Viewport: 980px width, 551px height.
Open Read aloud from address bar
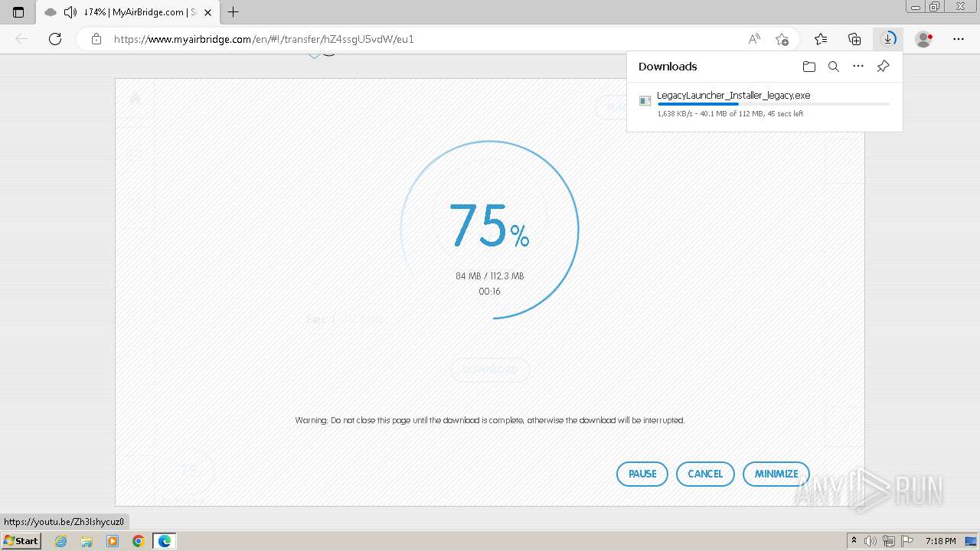(754, 39)
